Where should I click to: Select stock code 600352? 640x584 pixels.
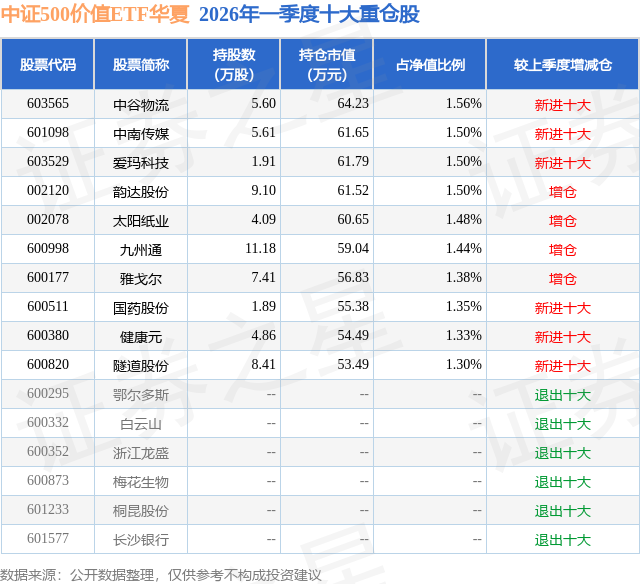[48, 451]
